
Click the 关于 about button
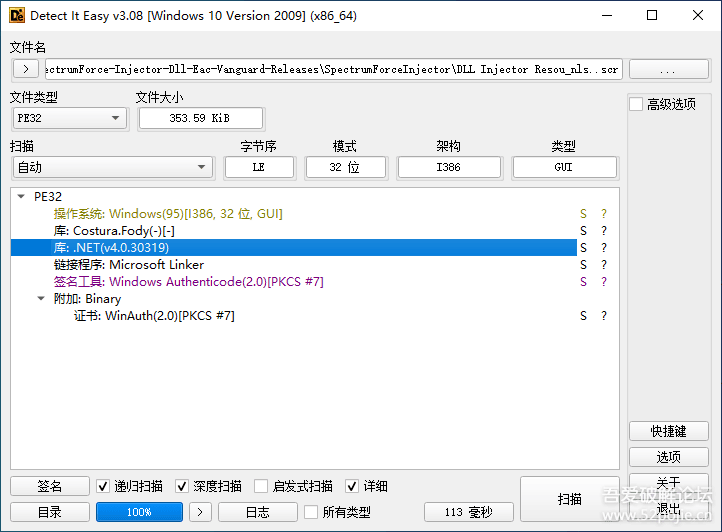click(669, 482)
